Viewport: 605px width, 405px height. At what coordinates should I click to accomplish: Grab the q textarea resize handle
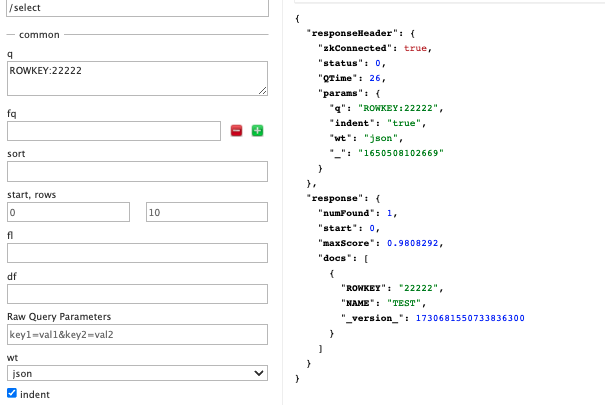tap(263, 91)
